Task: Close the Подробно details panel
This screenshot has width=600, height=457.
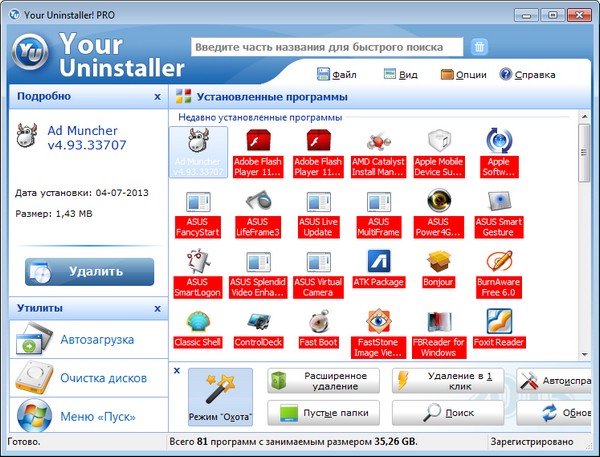Action: tap(157, 97)
